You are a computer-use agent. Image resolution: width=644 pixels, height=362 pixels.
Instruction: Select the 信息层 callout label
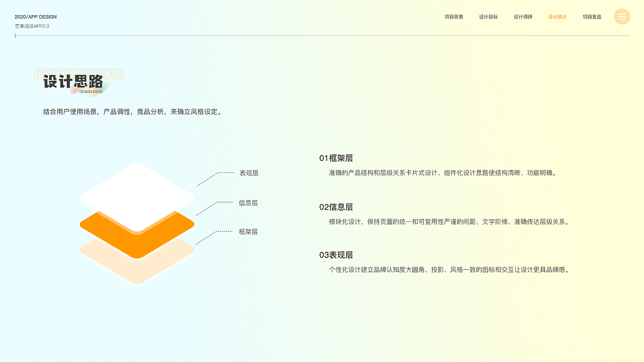250,203
